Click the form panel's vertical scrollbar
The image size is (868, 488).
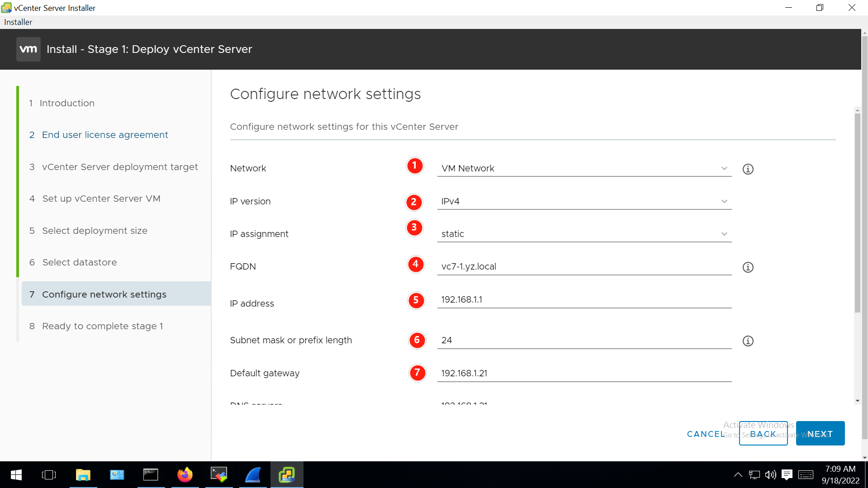tap(857, 213)
